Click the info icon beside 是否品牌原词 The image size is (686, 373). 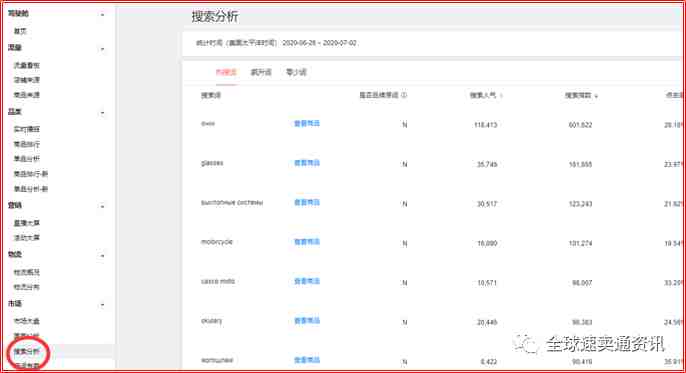click(404, 95)
